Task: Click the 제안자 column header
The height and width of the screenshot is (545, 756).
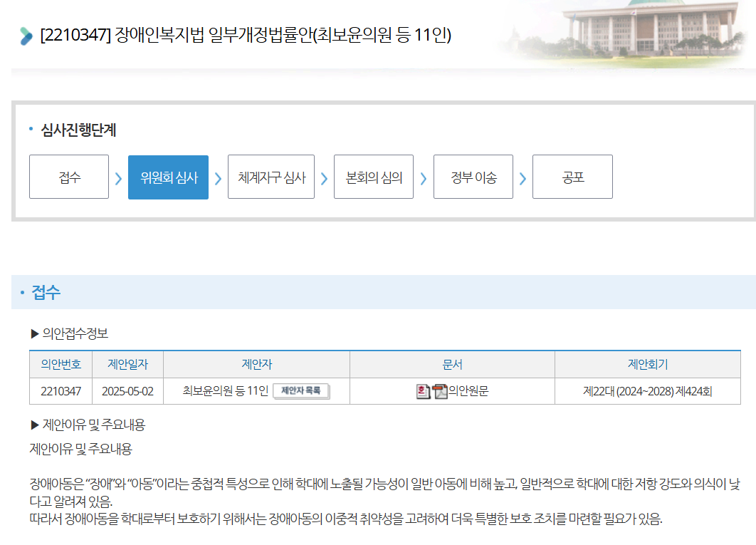Action: click(256, 365)
